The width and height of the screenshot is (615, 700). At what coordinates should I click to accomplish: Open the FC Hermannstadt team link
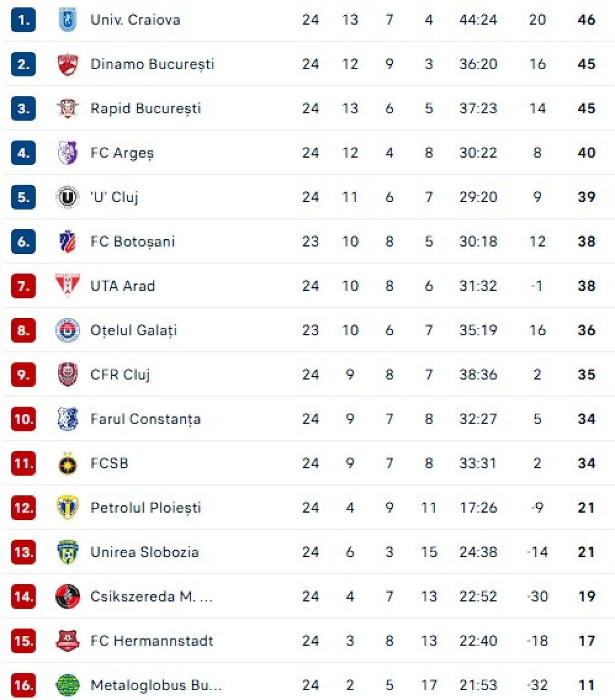152,641
